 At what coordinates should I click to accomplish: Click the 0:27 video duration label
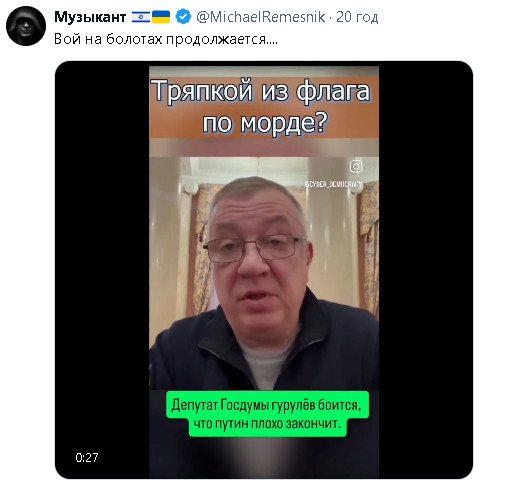click(87, 458)
